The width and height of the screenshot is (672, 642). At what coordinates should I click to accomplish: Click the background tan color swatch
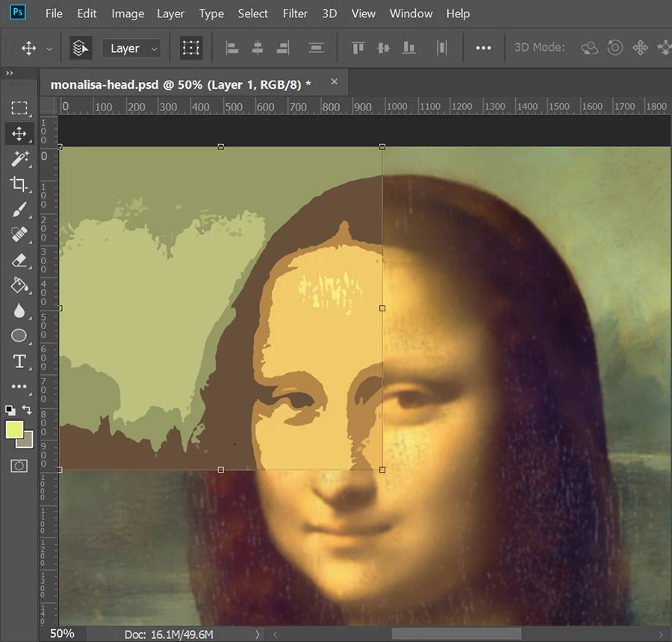(x=28, y=441)
